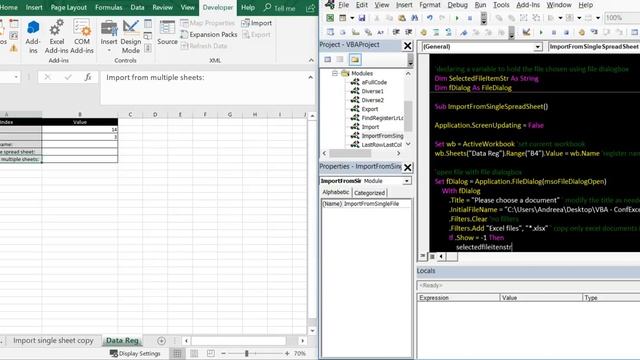Click Import in the XML group
Viewport: 640px width, 360px height.
tap(257, 23)
